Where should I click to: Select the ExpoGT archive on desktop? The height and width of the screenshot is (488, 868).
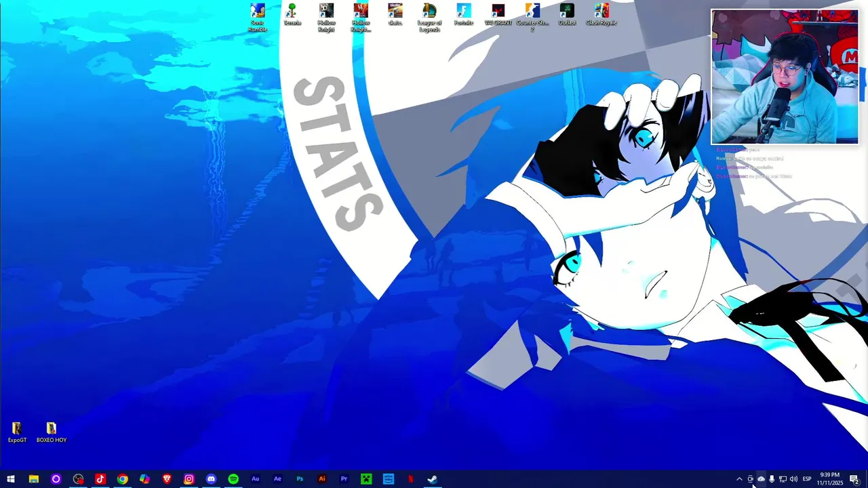coord(17,432)
